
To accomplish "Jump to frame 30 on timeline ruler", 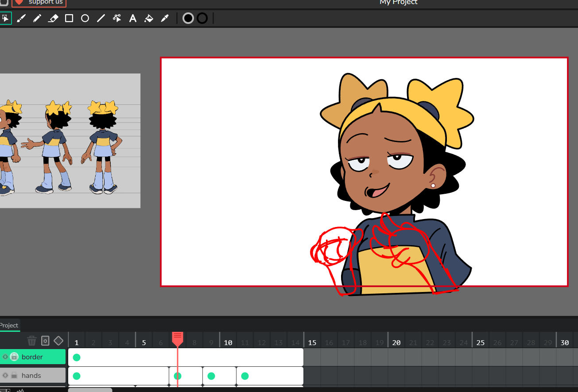I will pyautogui.click(x=565, y=342).
